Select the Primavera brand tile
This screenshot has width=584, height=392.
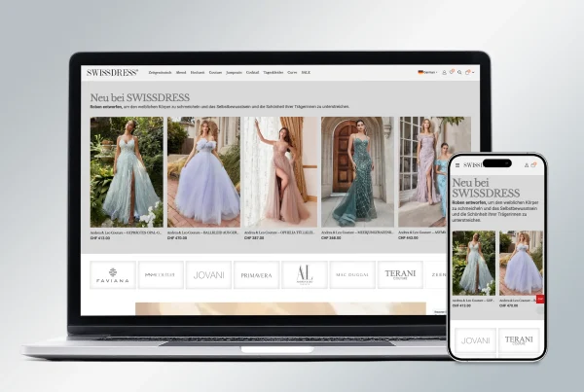(x=256, y=275)
